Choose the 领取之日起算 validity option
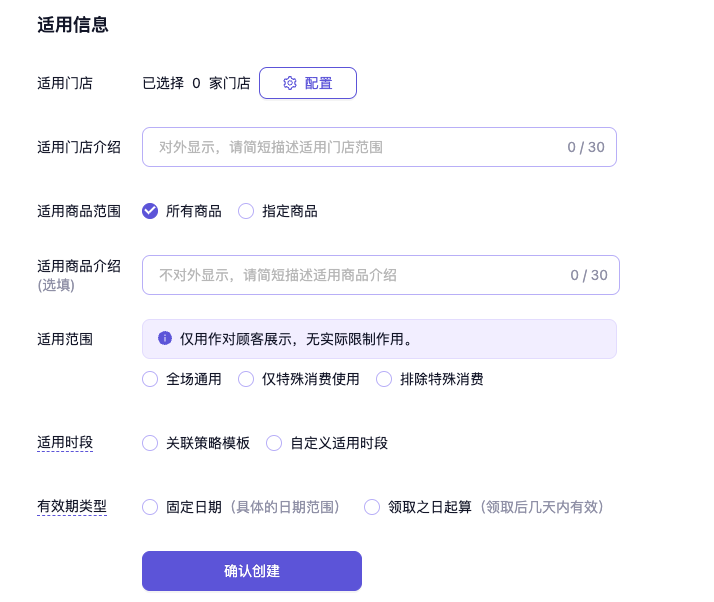Screen dimensions: 714x602 click(x=372, y=507)
